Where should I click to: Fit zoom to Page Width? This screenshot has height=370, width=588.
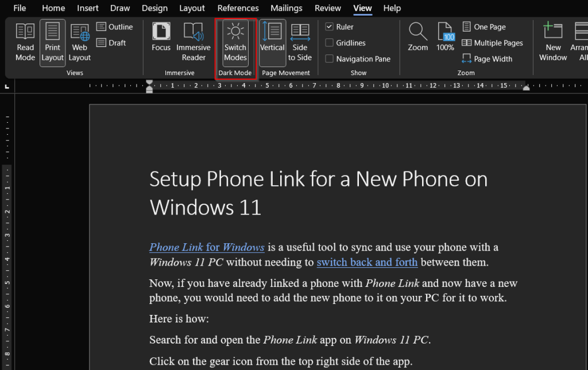tap(487, 59)
